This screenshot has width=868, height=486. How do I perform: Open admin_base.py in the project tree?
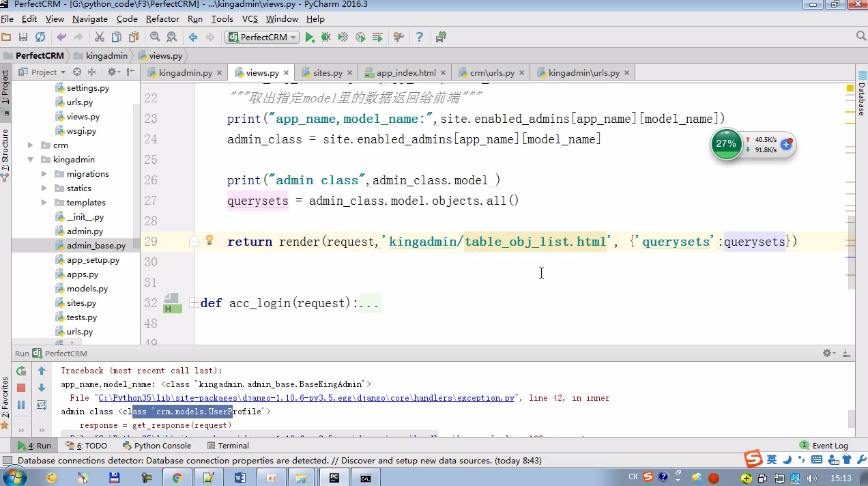coord(96,246)
